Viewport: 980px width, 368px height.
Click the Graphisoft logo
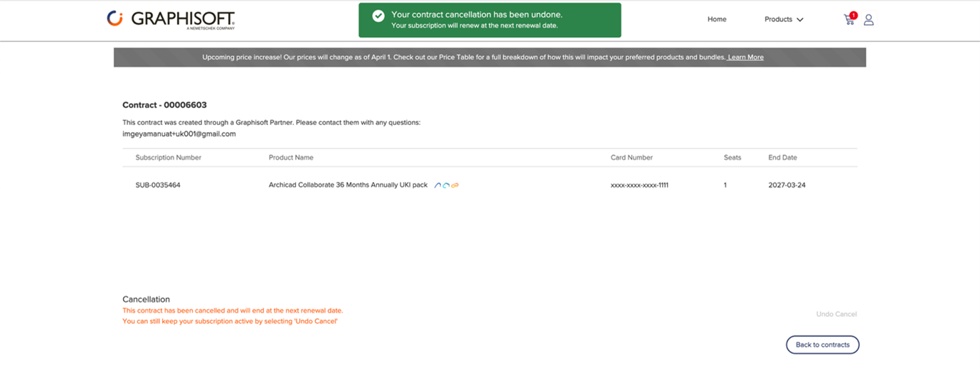(x=171, y=19)
